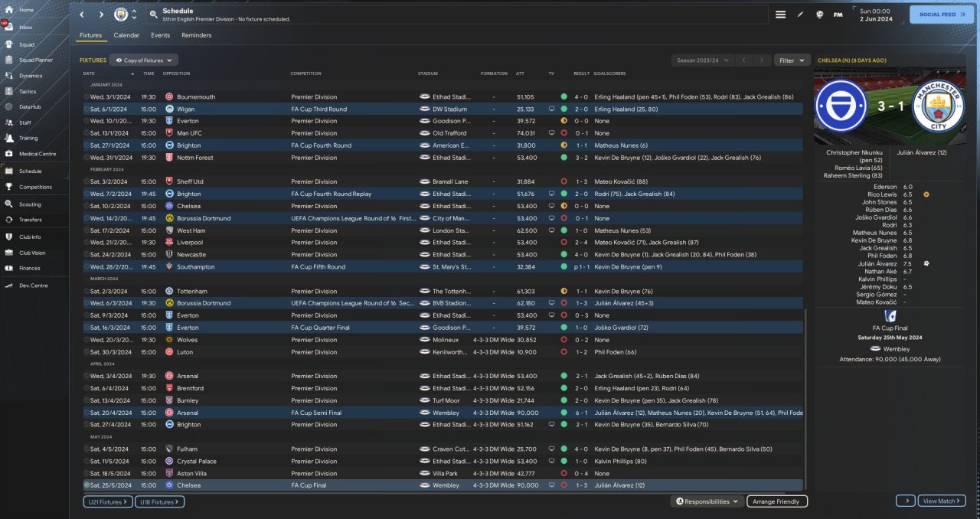Open the Transfers section
This screenshot has width=980, height=519.
(31, 220)
